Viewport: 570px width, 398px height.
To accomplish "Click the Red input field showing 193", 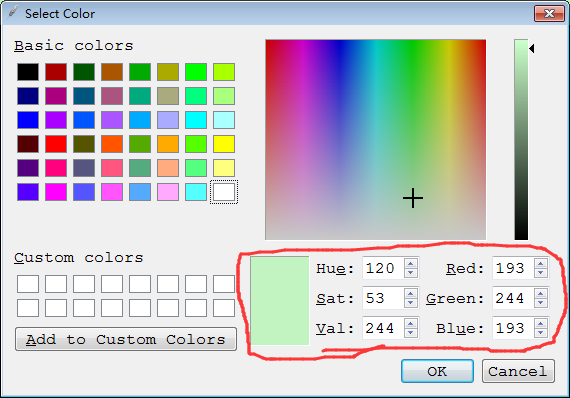I will (x=513, y=268).
